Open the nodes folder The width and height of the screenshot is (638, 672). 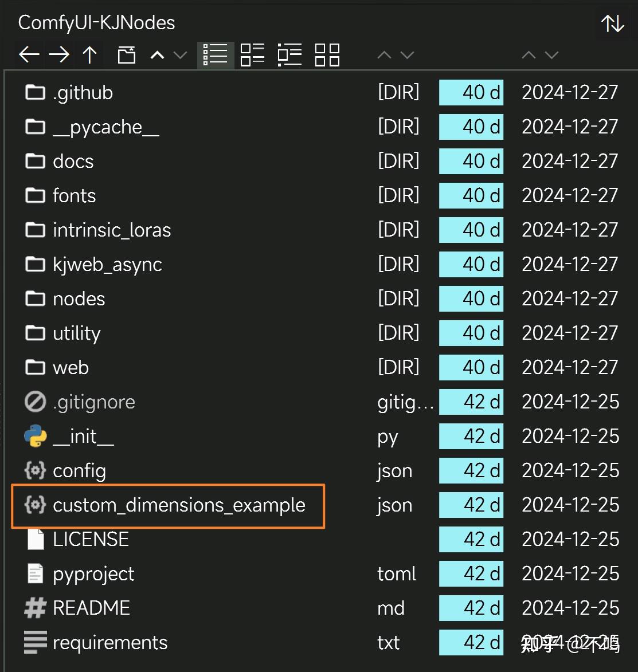coord(79,298)
